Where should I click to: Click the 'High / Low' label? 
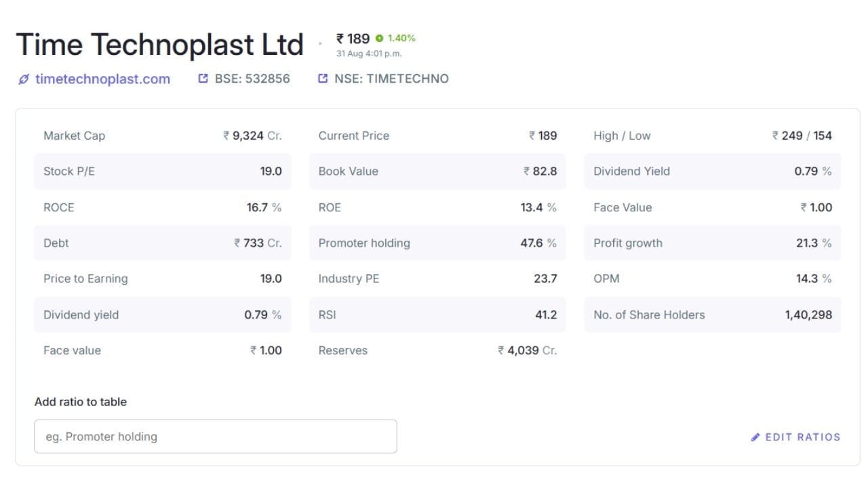[622, 136]
